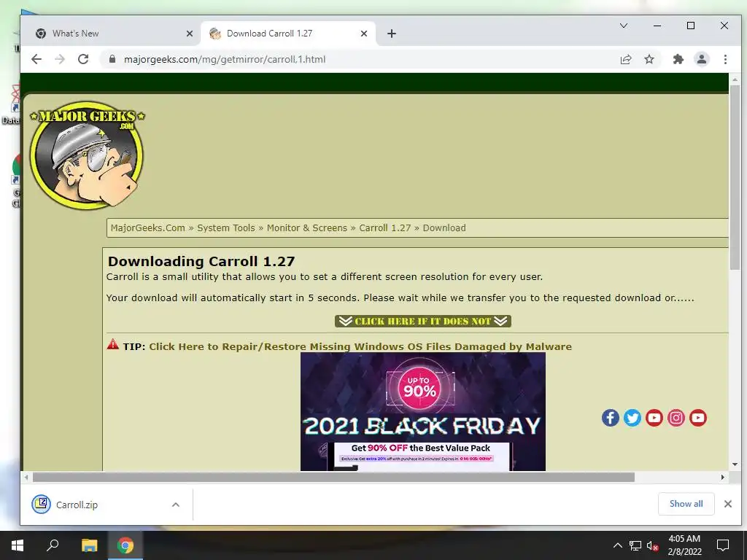Click the horizontal scroll left arrow
Image resolution: width=747 pixels, height=560 pixels.
click(x=26, y=477)
